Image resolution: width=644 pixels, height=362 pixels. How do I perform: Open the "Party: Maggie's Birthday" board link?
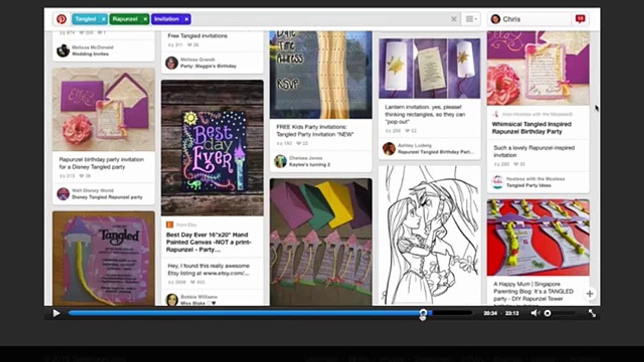point(209,66)
